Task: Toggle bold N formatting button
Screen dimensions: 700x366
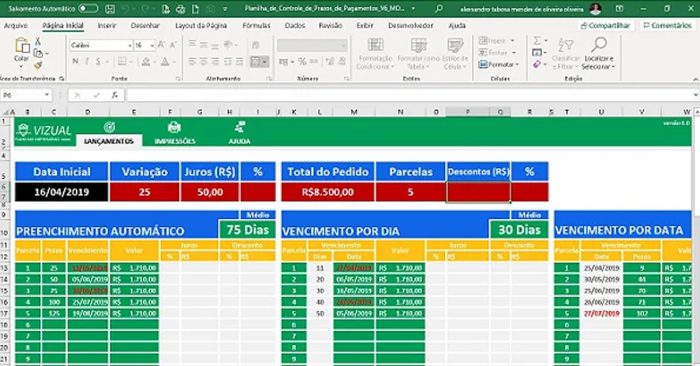Action: 75,62
